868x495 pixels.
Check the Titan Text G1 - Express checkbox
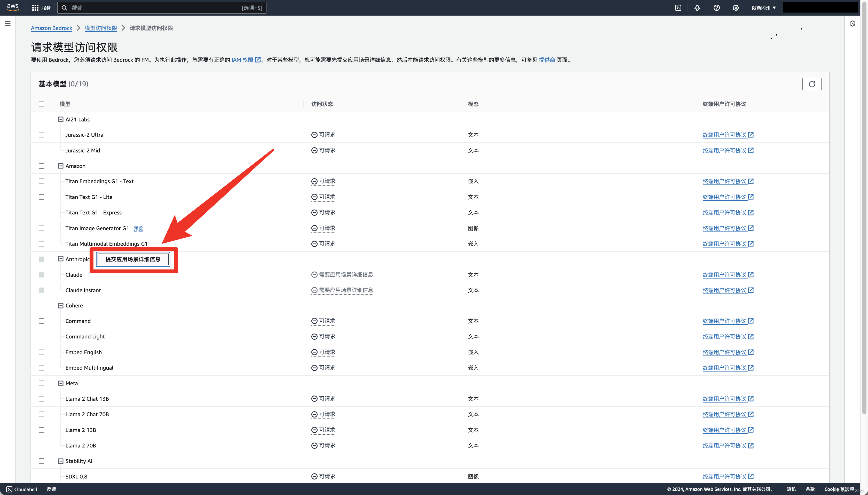(42, 212)
